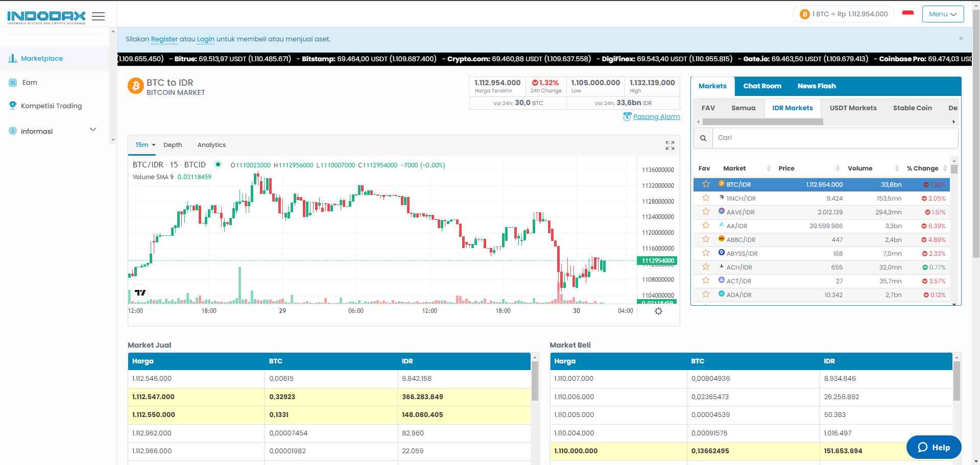980x465 pixels.
Task: Open chart settings via gear icon
Action: click(x=658, y=311)
